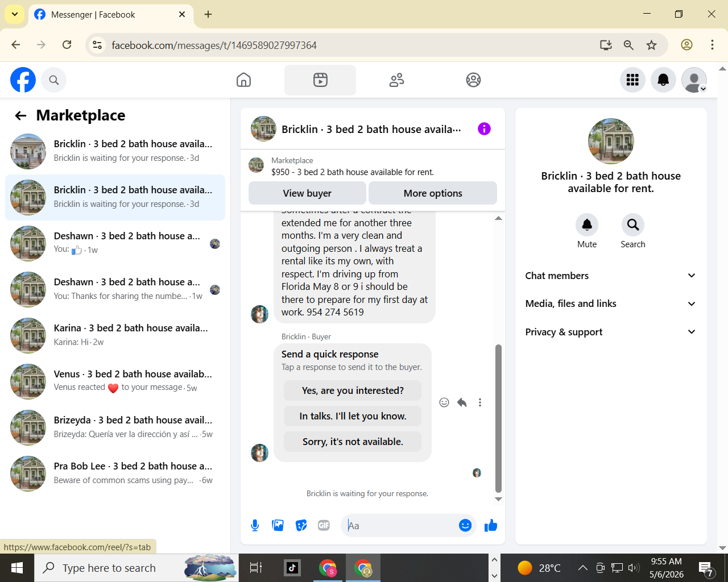Show hidden system tray icons
The image size is (728, 582).
[x=583, y=568]
